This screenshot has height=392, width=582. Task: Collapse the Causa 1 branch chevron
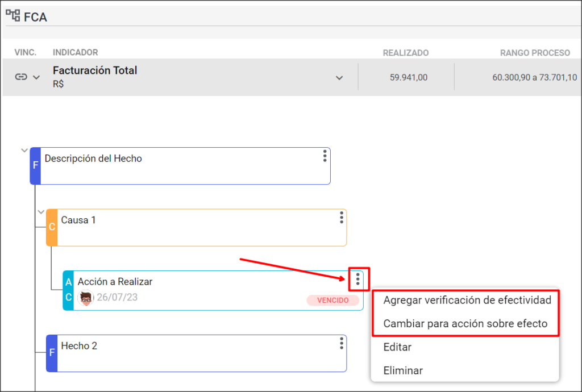click(x=41, y=212)
